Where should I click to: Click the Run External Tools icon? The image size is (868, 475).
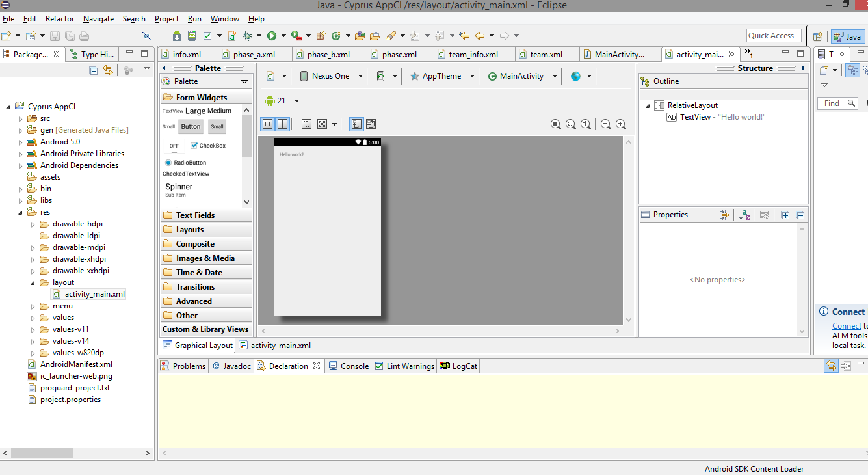(296, 36)
